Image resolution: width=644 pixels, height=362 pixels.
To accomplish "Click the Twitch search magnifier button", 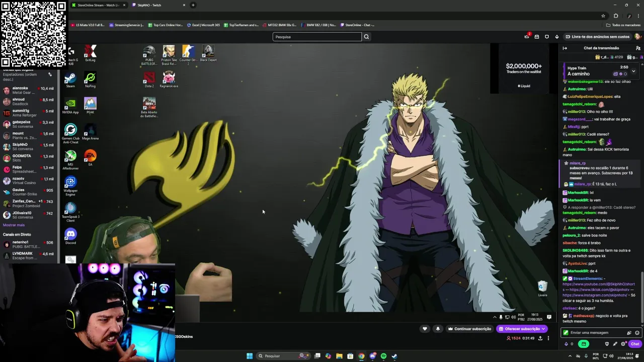I will click(366, 37).
